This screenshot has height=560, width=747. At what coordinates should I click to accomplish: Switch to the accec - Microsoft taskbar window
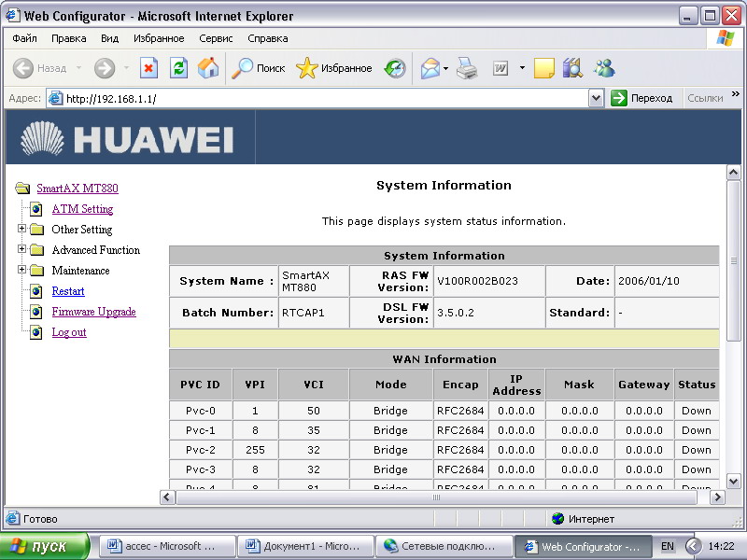(x=167, y=546)
